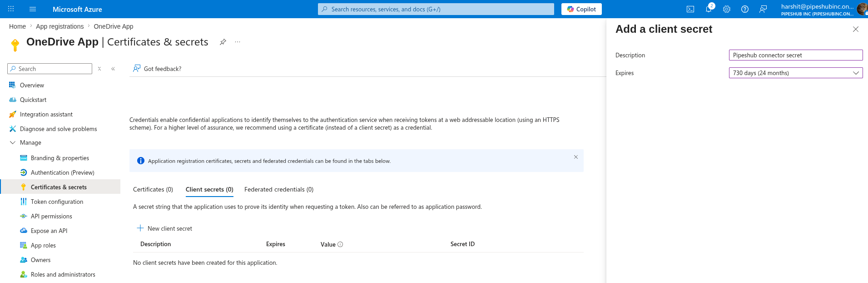Click the Authentication (Preview) icon

pyautogui.click(x=23, y=172)
